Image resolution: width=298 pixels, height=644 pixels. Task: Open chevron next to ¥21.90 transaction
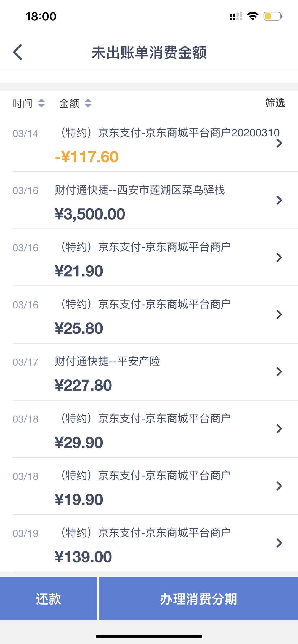click(279, 257)
